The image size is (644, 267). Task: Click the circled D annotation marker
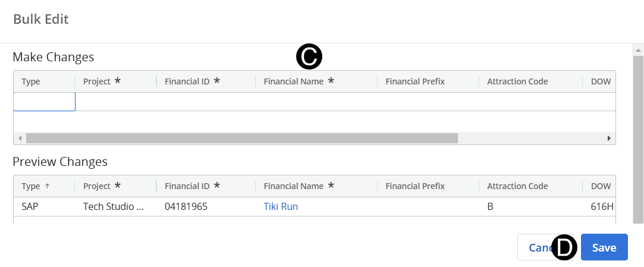point(564,247)
